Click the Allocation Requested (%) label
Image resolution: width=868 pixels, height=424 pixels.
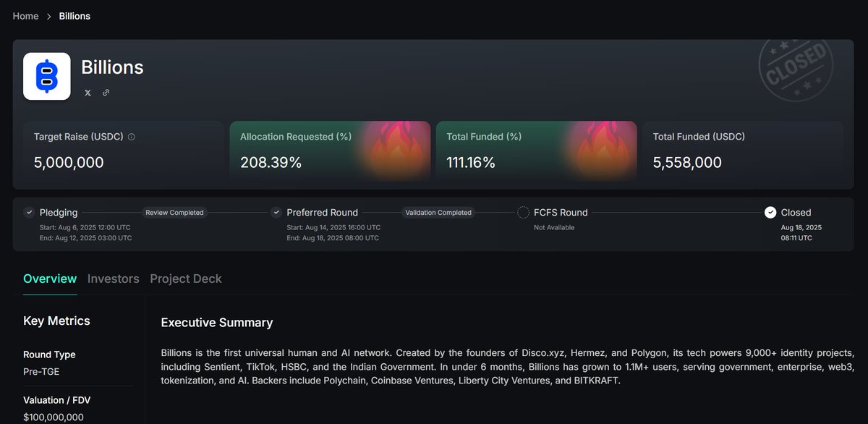(x=295, y=136)
